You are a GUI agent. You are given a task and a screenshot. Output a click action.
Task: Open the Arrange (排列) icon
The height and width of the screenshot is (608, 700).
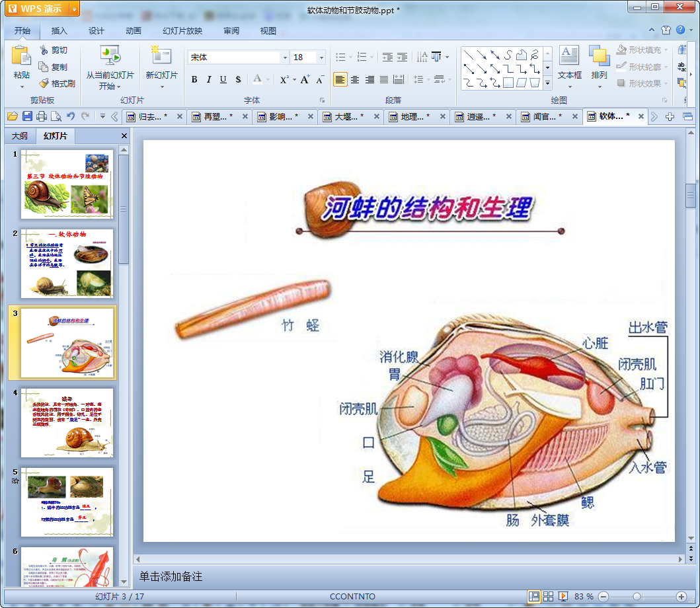[x=599, y=56]
